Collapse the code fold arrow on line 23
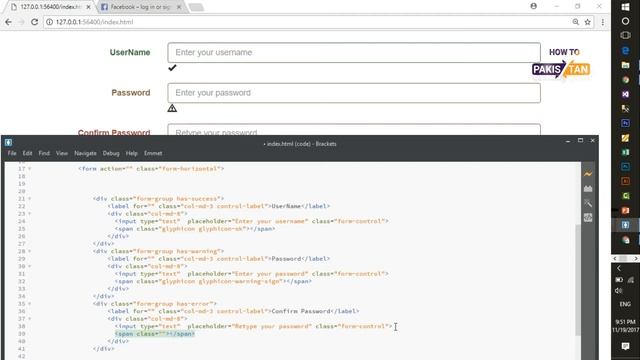Screen dimensions: 640x360 (x=29, y=213)
